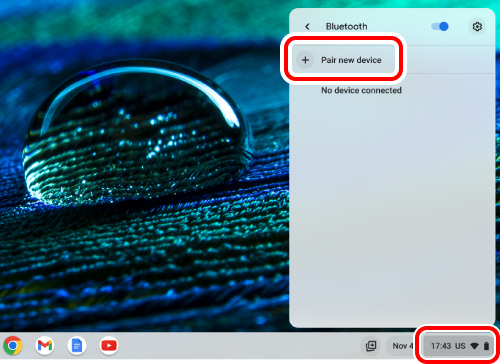Viewport: 500px width, 364px height.
Task: Open Chrome from the shelf
Action: pos(13,346)
